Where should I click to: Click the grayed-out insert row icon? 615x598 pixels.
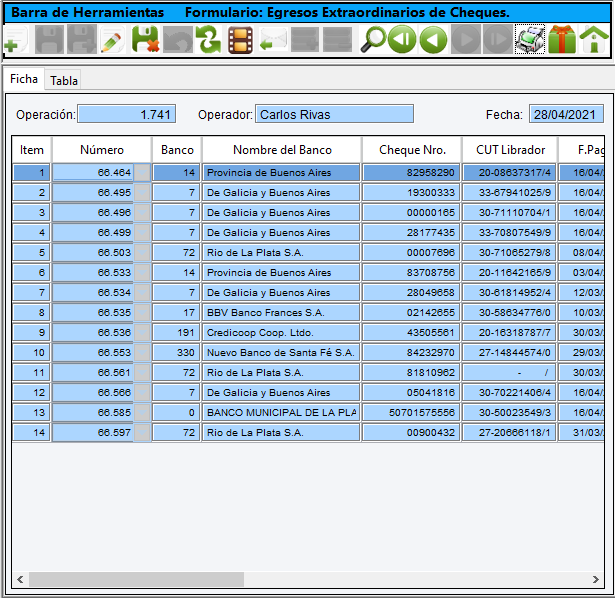pyautogui.click(x=305, y=40)
